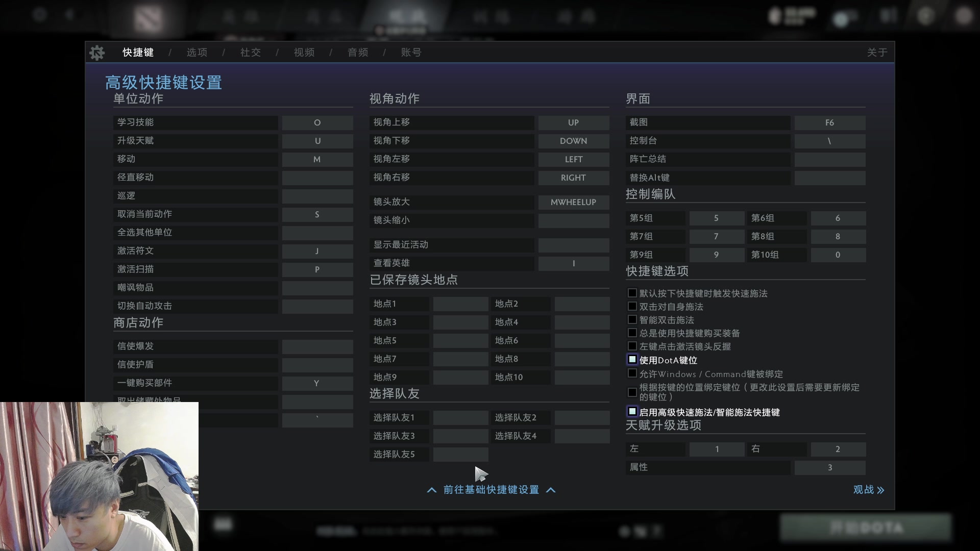Click the double-chevron arrow next to 观战
This screenshot has height=551, width=980.
[881, 490]
